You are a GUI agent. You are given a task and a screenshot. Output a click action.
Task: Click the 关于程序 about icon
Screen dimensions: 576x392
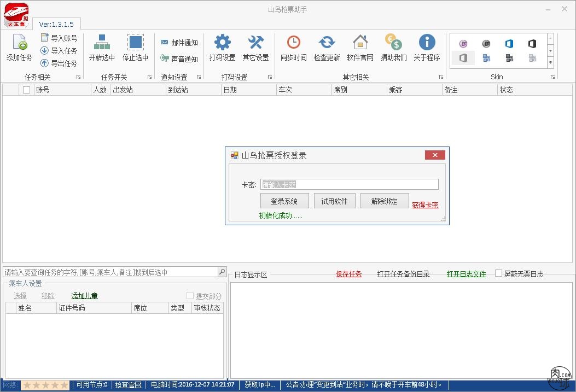click(427, 42)
